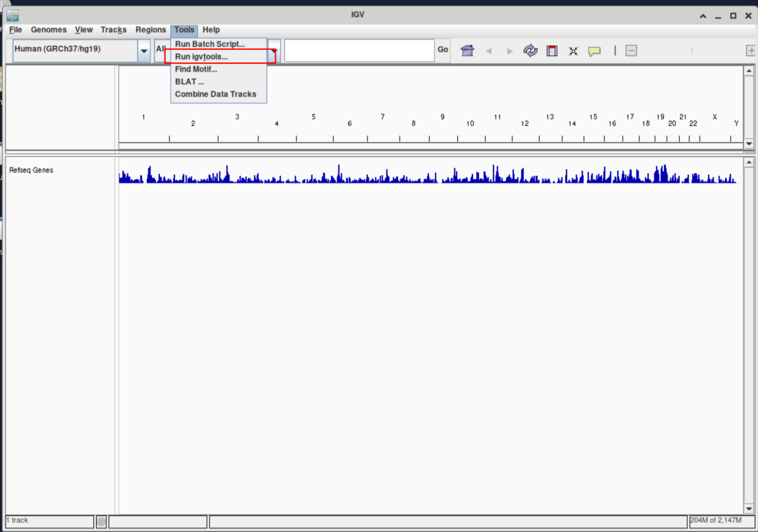Click chromosome 12 label in ruler
Viewport: 758px width, 532px height.
tap(524, 124)
